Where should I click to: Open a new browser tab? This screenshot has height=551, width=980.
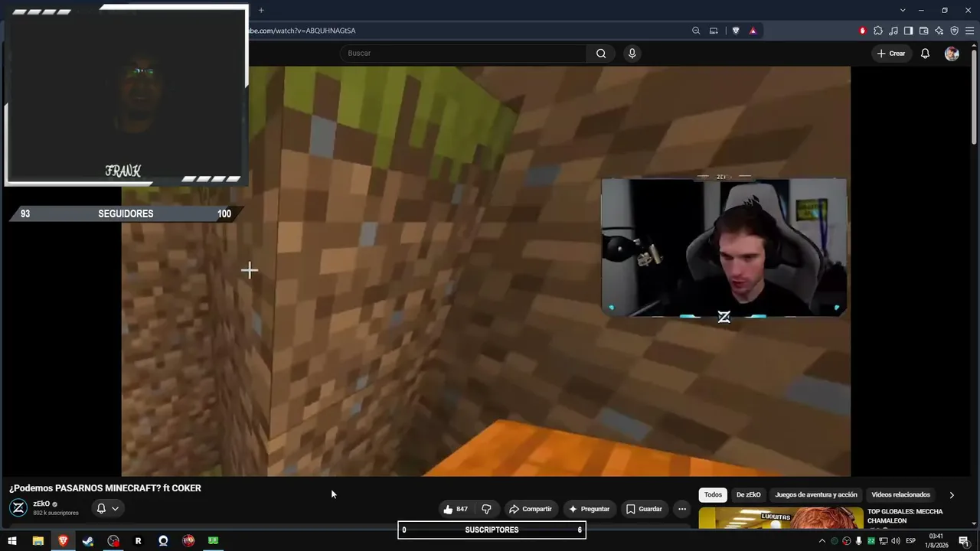point(261,10)
